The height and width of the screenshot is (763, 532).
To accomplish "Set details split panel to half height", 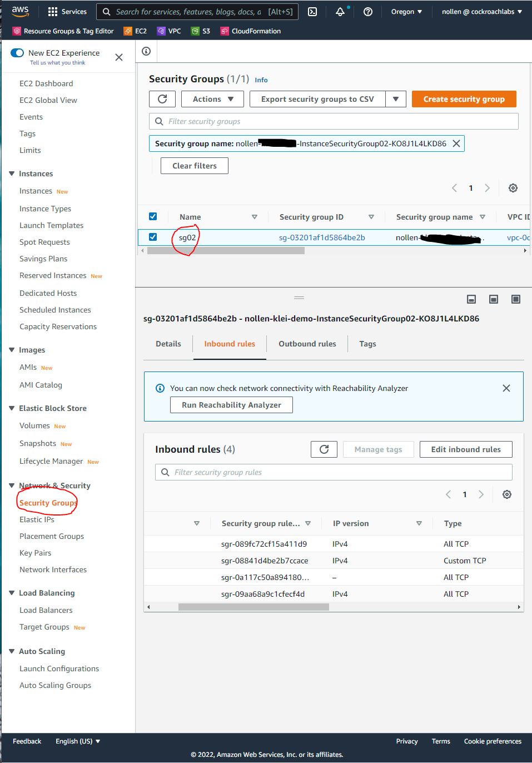I will click(494, 299).
